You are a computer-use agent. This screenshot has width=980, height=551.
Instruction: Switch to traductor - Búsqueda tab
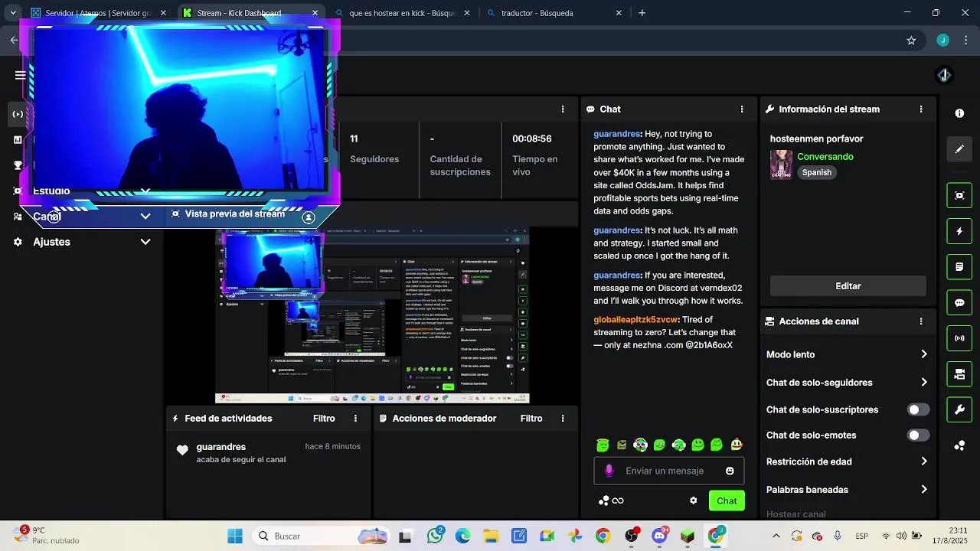tap(554, 13)
